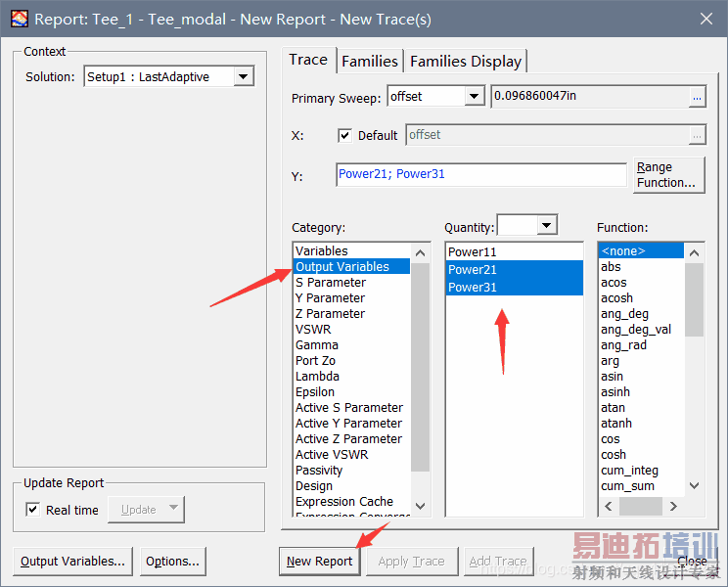
Task: Select the Z Parameter category
Action: (x=352, y=314)
